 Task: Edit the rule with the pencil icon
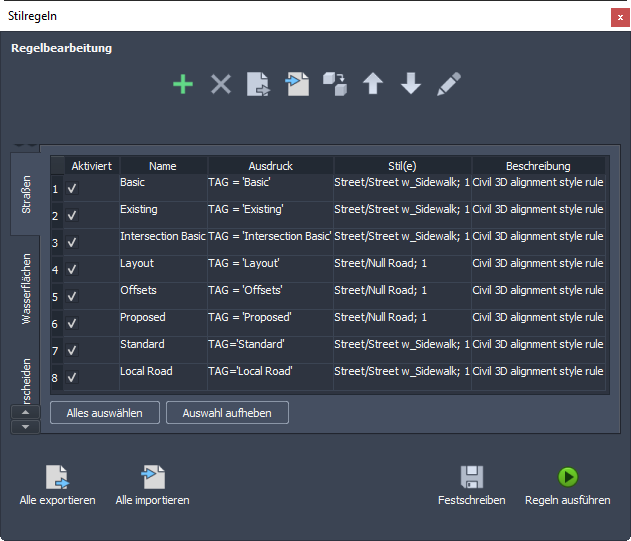point(449,84)
